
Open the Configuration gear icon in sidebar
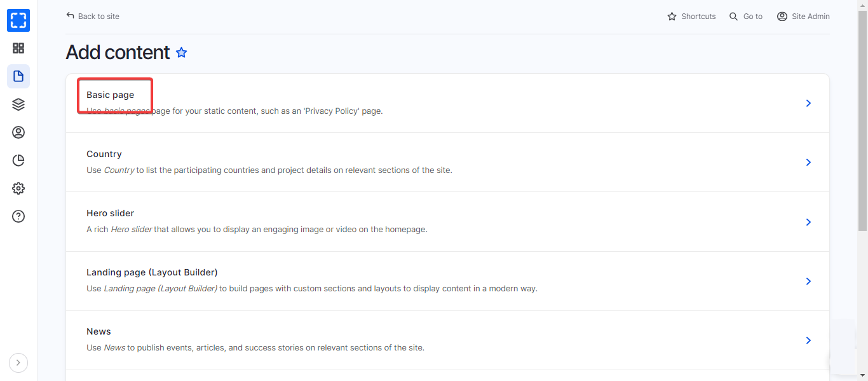(x=18, y=188)
